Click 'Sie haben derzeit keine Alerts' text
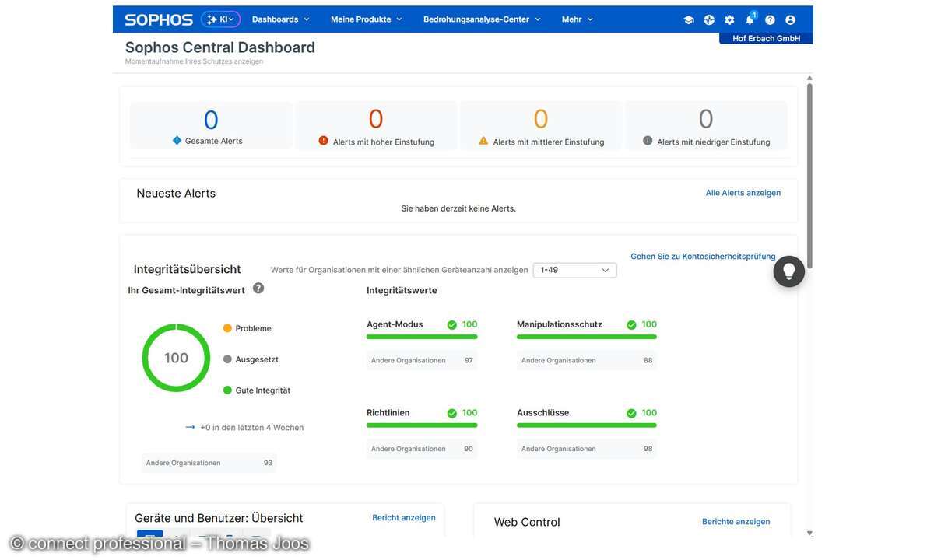934x560 pixels. [458, 208]
